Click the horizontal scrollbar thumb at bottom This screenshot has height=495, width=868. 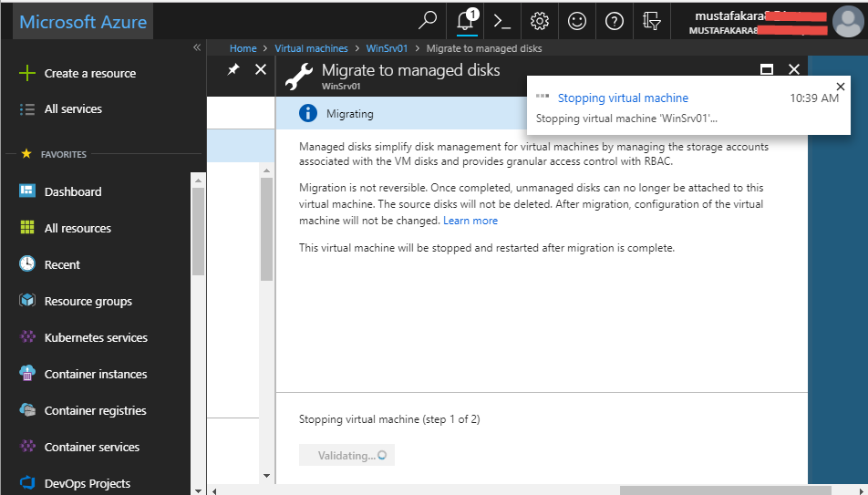725,490
